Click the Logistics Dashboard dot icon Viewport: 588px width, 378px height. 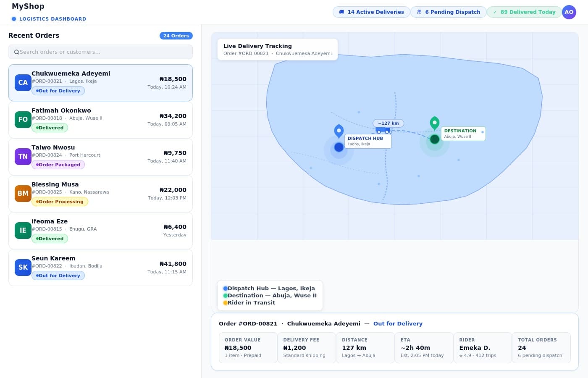(x=14, y=18)
